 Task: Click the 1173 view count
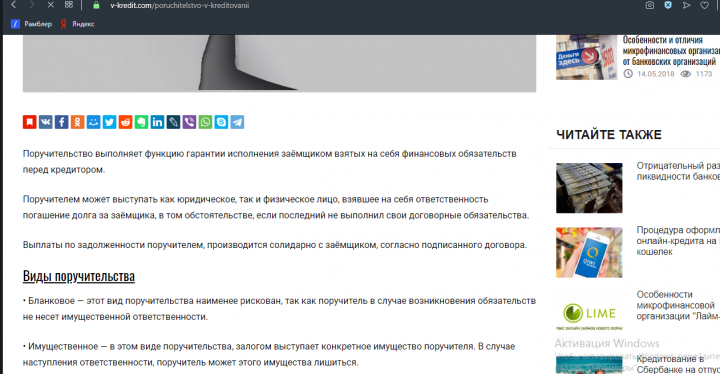[703, 74]
